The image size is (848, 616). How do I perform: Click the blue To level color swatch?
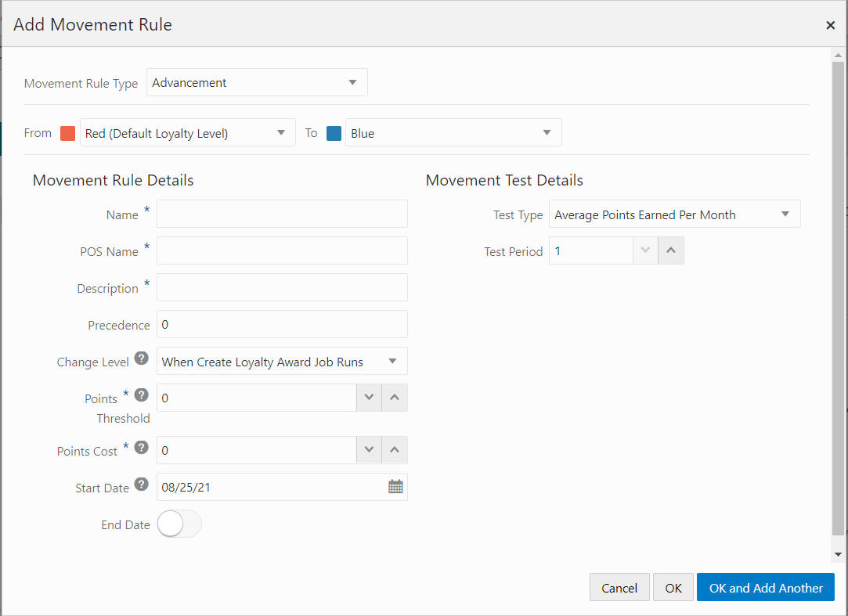pos(334,133)
